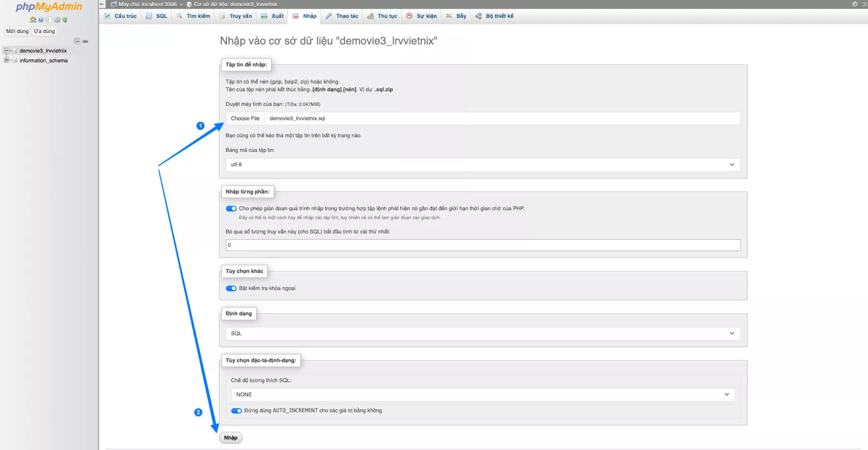The width and height of the screenshot is (868, 450).
Task: Click the skip queries number input field
Action: [482, 246]
